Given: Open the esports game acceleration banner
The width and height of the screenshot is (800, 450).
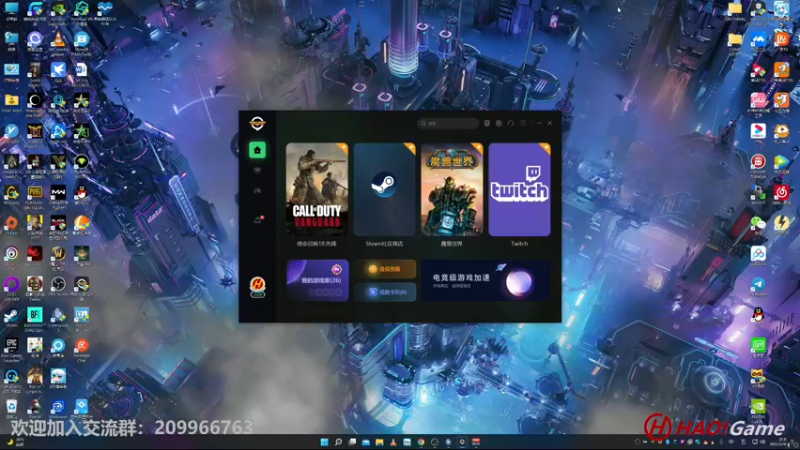Looking at the screenshot, I should pyautogui.click(x=486, y=280).
